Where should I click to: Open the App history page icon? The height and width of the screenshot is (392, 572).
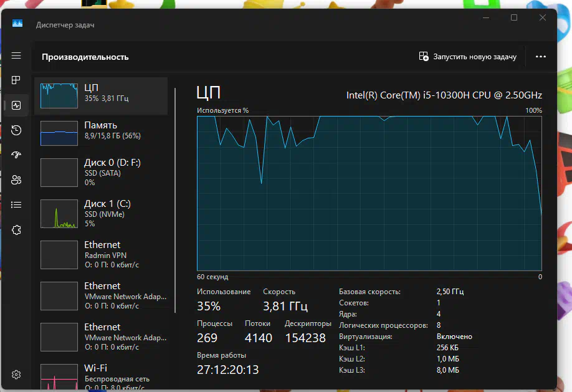[16, 130]
